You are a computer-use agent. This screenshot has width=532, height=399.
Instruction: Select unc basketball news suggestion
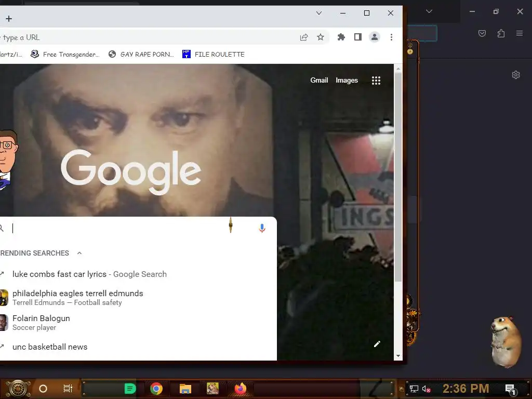pyautogui.click(x=138, y=347)
